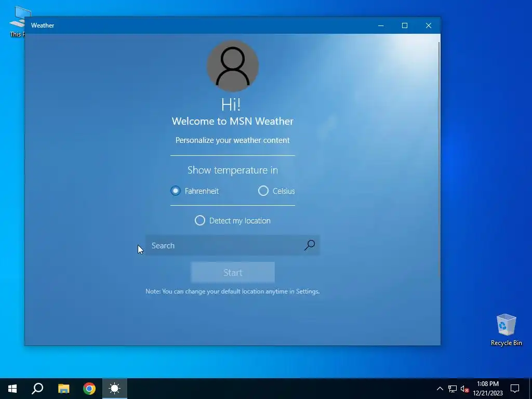
Task: Click the 'Welcome to MSN Weather' heading
Action: point(232,121)
